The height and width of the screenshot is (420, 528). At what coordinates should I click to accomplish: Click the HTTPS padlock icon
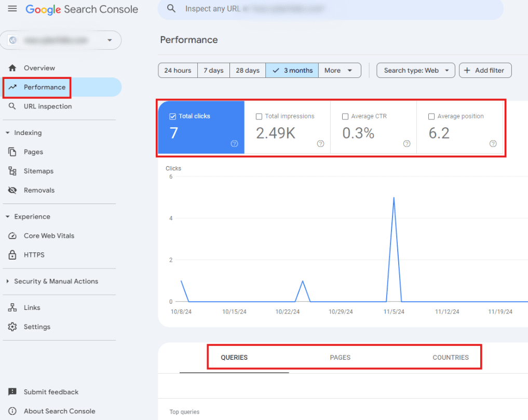[x=12, y=254]
